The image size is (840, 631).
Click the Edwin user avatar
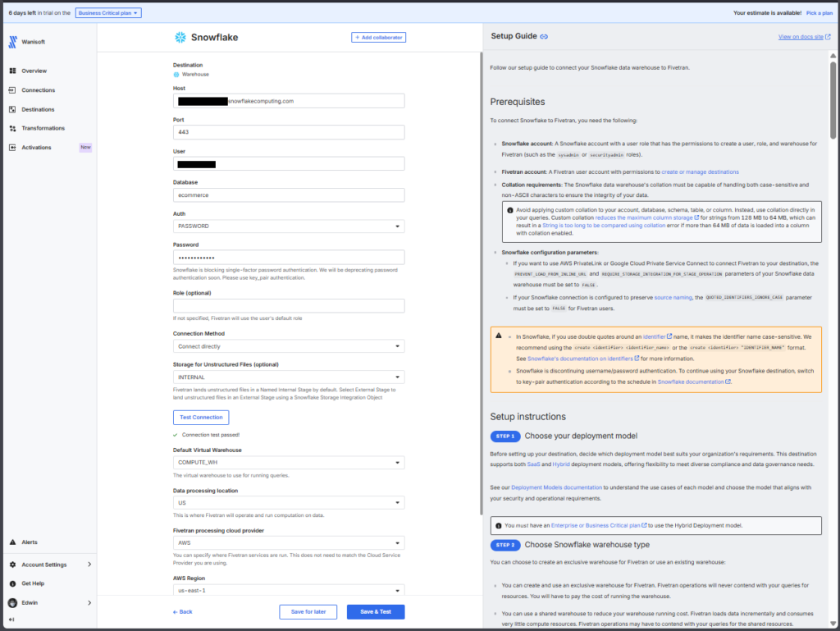tap(12, 602)
